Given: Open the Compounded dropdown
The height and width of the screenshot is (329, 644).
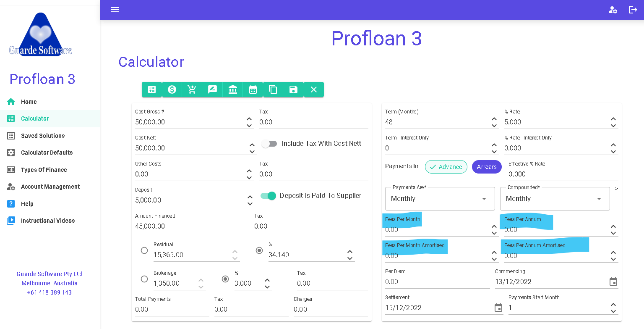Looking at the screenshot, I should tap(555, 199).
